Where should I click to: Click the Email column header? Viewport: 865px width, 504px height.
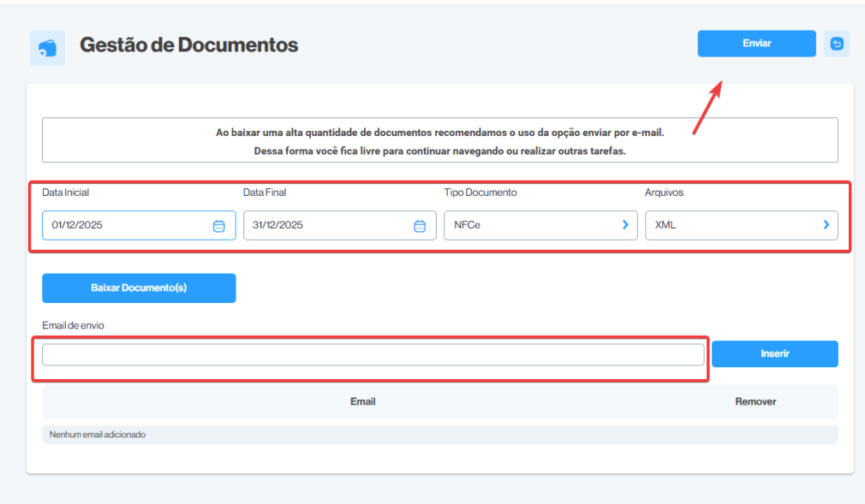[362, 402]
